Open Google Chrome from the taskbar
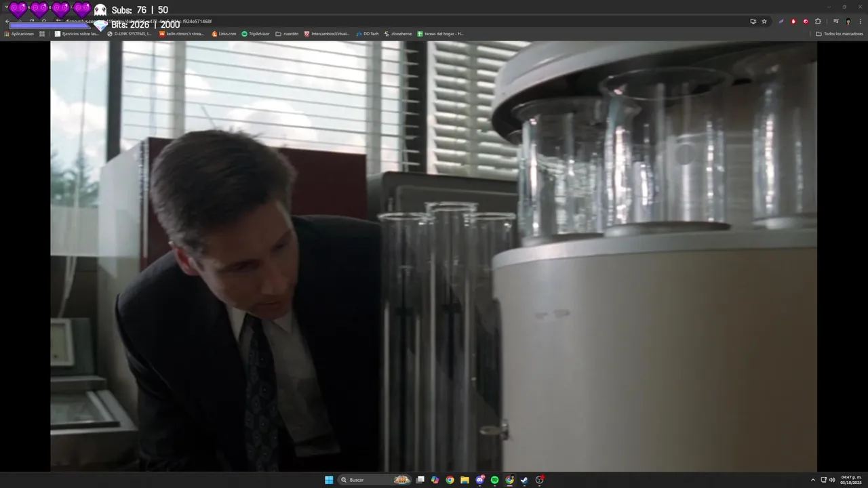The width and height of the screenshot is (868, 488). (450, 480)
